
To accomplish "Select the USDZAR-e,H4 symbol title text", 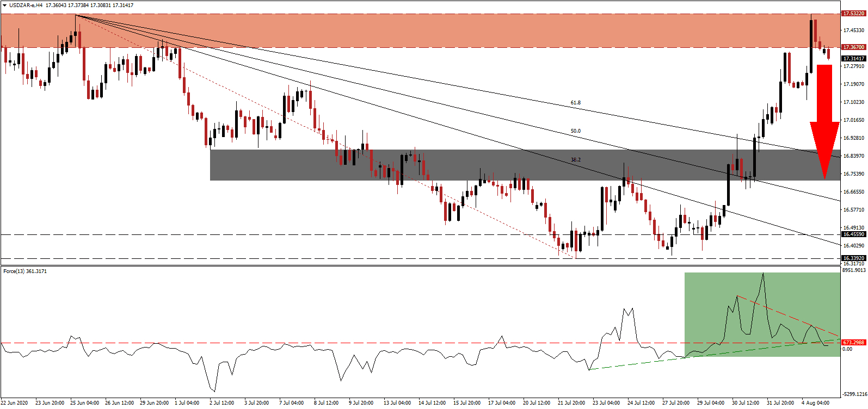I will [x=26, y=5].
